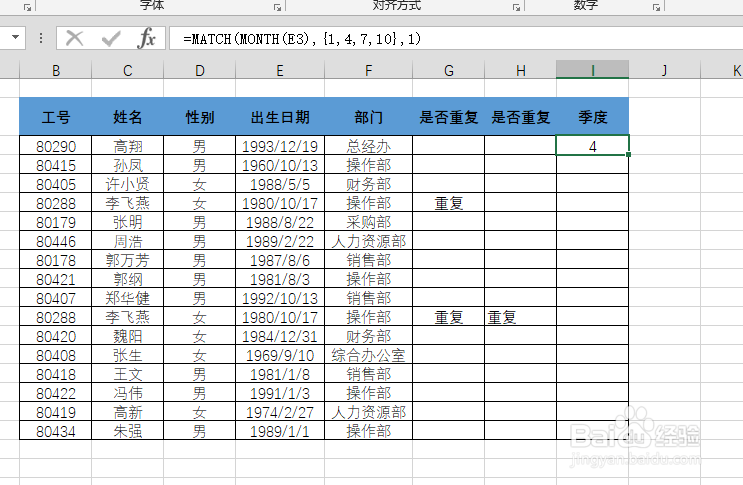Select column D header
The width and height of the screenshot is (743, 485).
(199, 70)
